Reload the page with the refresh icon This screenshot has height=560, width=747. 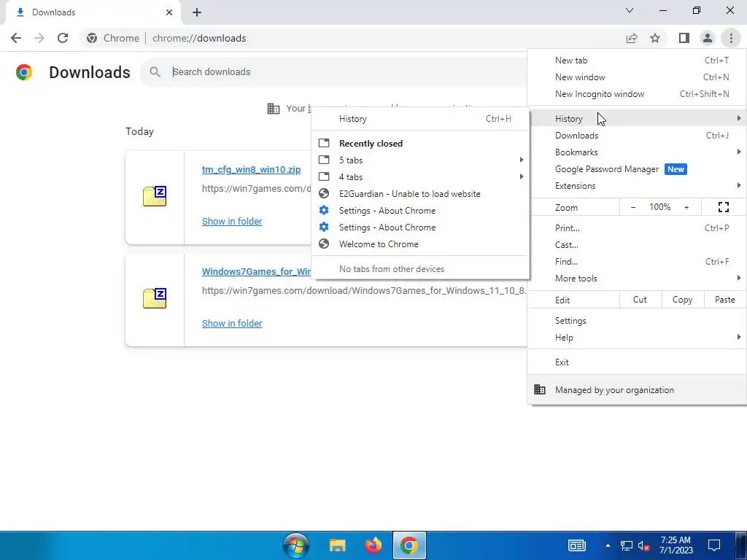[63, 38]
